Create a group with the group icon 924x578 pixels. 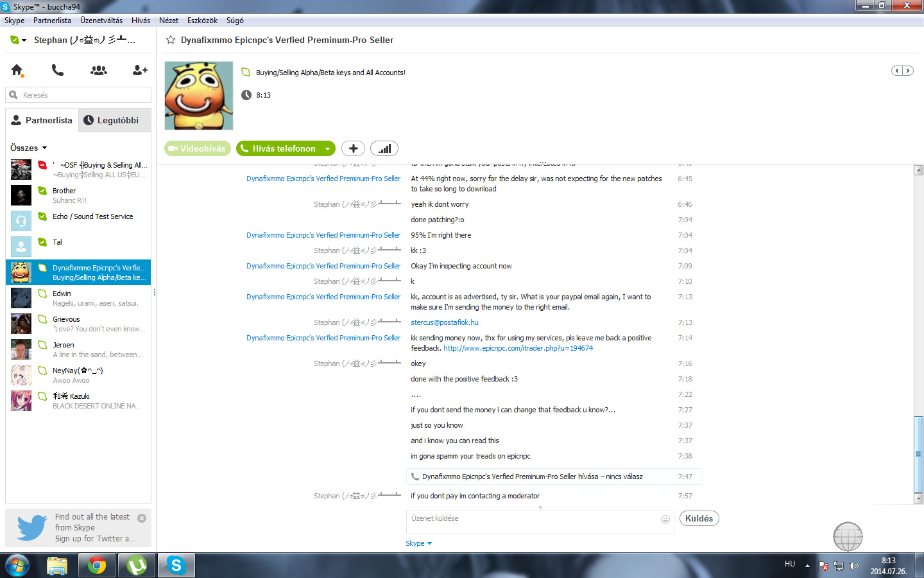tap(99, 70)
